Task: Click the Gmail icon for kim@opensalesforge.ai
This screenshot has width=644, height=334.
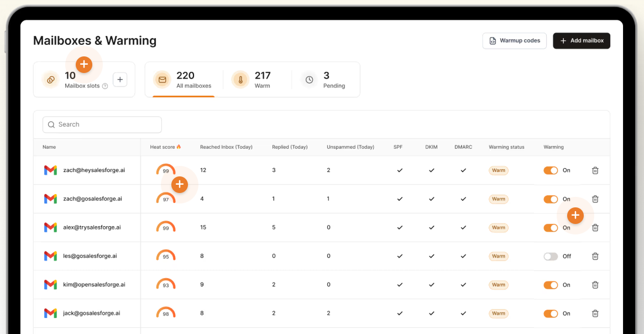Action: pos(50,284)
